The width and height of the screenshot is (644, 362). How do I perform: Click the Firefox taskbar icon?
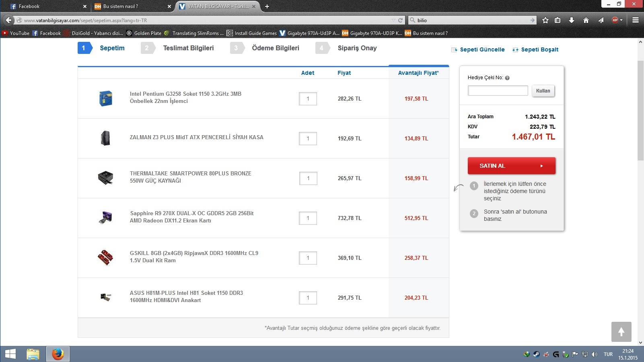pos(58,354)
